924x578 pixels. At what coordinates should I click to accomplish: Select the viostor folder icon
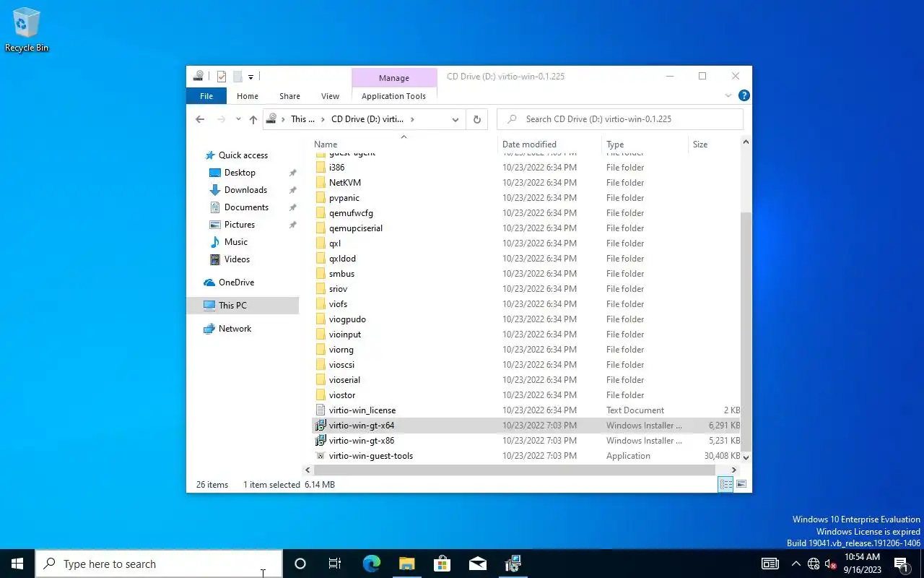coord(321,395)
